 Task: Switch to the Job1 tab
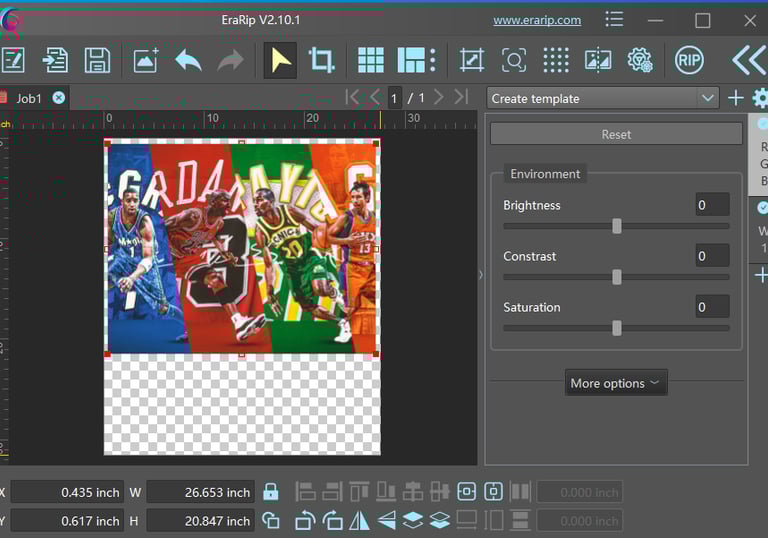point(29,98)
